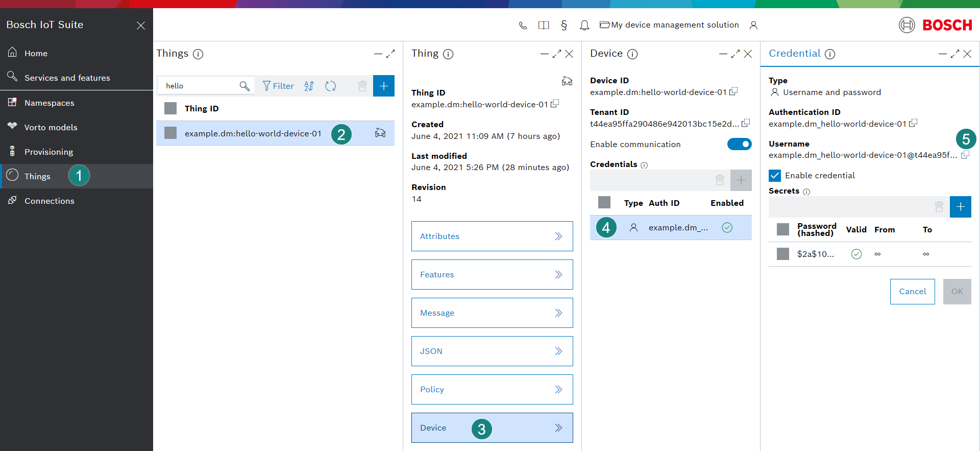Expand the Things panel to full width
Image resolution: width=980 pixels, height=451 pixels.
pyautogui.click(x=390, y=54)
